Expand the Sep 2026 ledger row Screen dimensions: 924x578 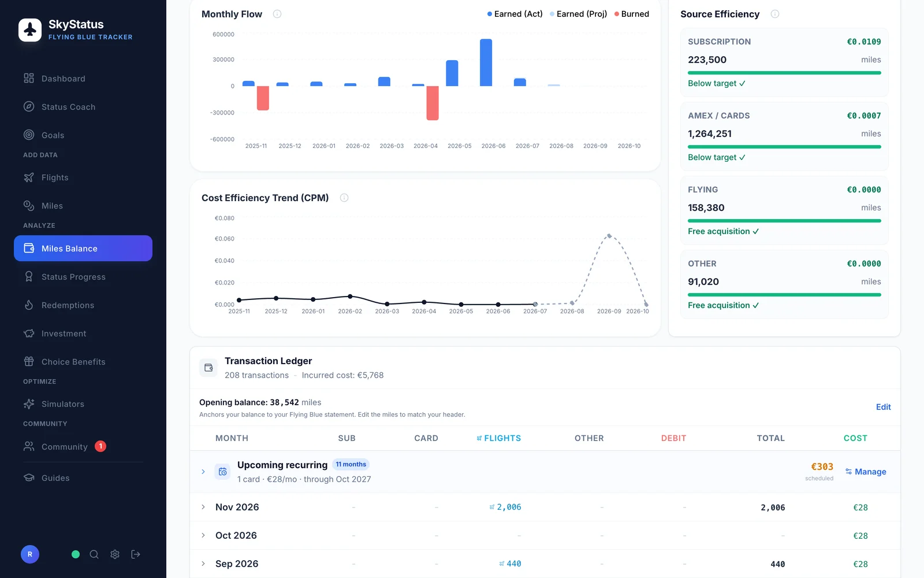(x=203, y=564)
